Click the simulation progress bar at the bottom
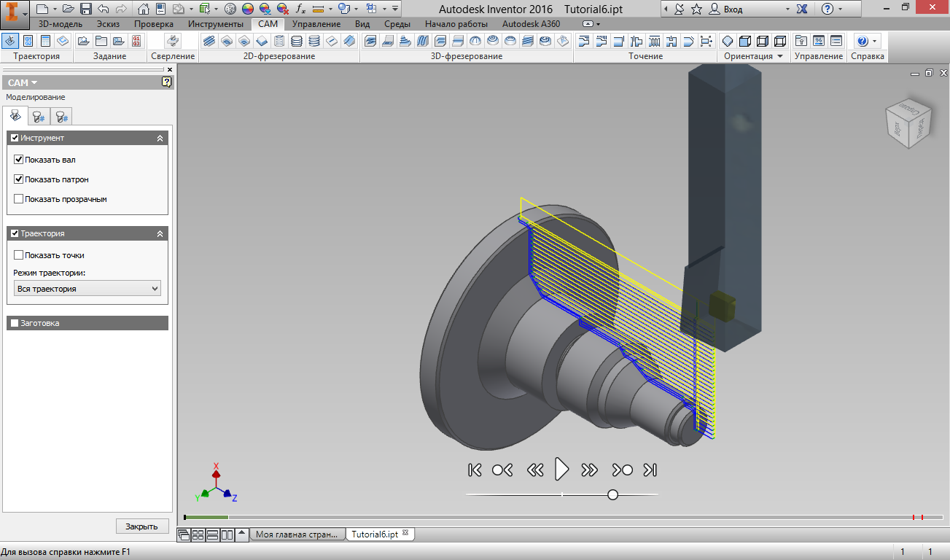The height and width of the screenshot is (560, 950). click(565, 517)
